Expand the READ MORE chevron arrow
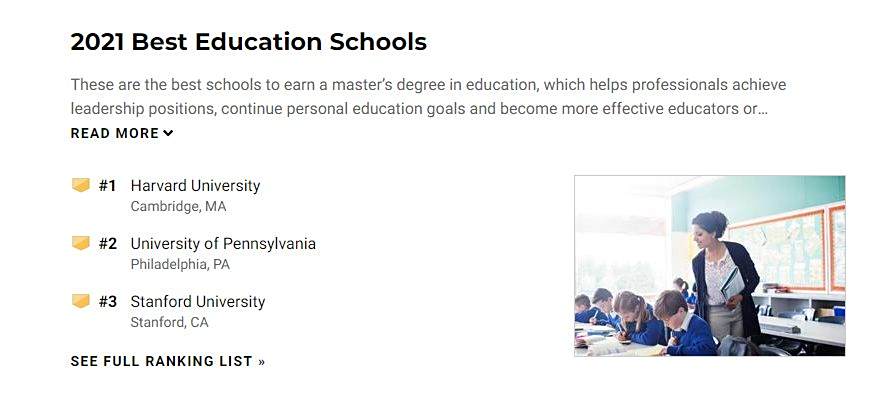 (x=168, y=133)
